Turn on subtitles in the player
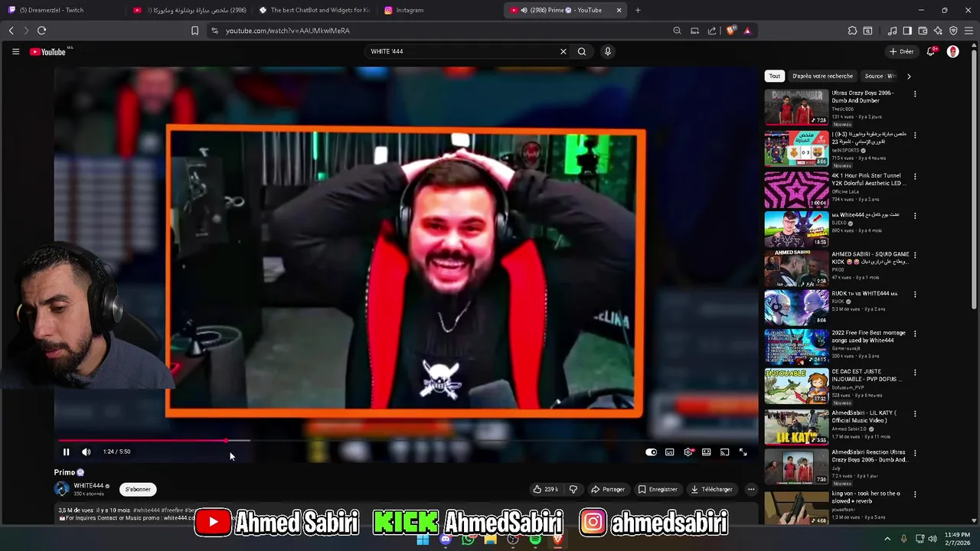Screen dimensions: 980x551 (670, 452)
